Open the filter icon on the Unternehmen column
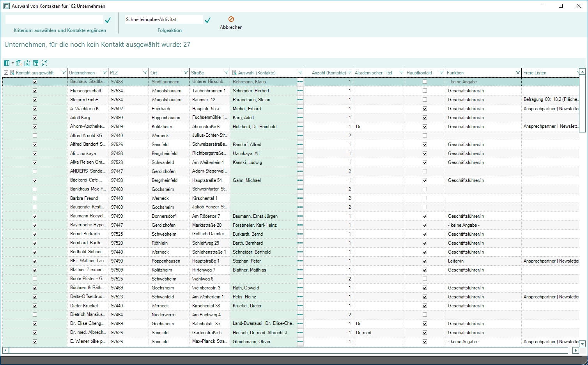The width and height of the screenshot is (588, 365). click(x=104, y=73)
